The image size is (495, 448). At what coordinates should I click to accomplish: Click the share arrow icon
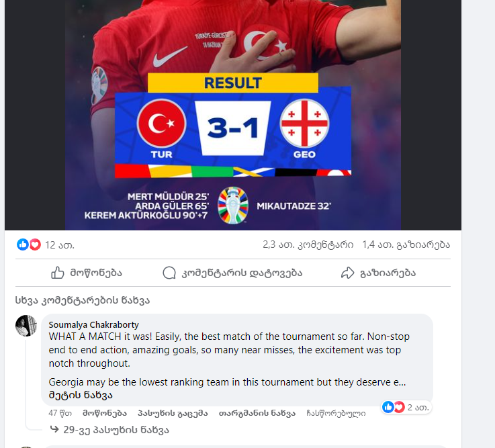347,273
